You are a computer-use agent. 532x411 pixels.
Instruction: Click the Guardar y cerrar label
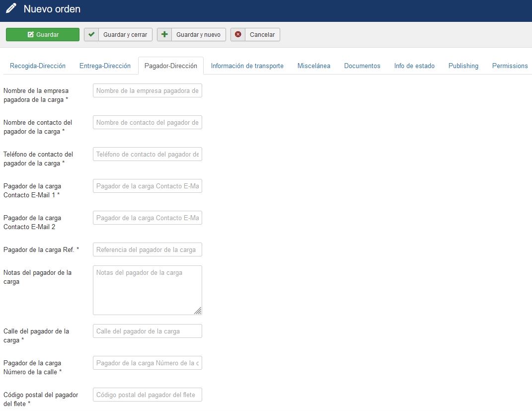click(125, 35)
